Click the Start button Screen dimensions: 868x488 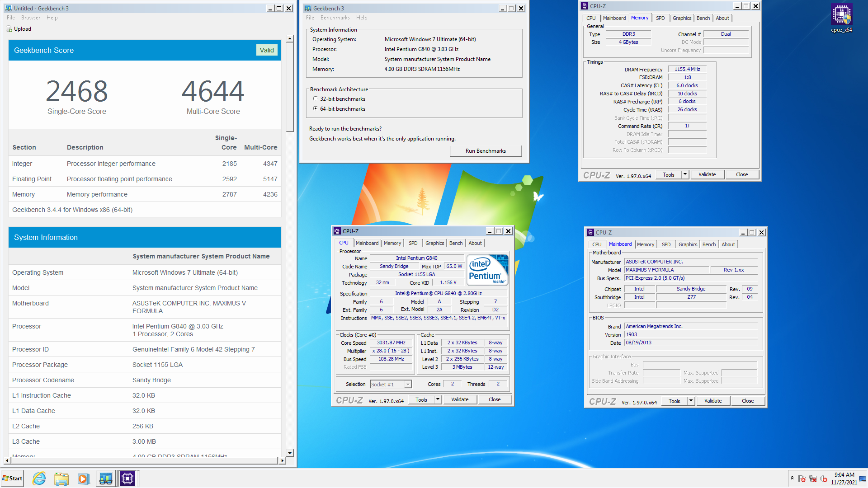pos(13,479)
